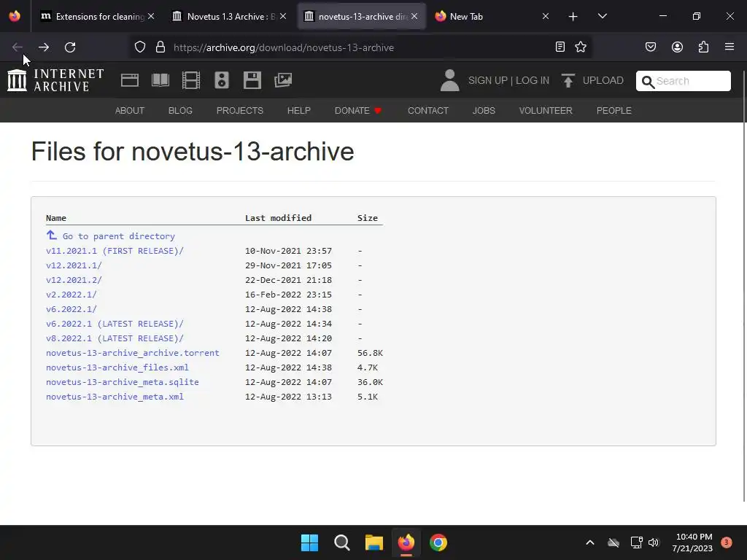Click the LOG IN link
This screenshot has height=560, width=747.
click(532, 80)
